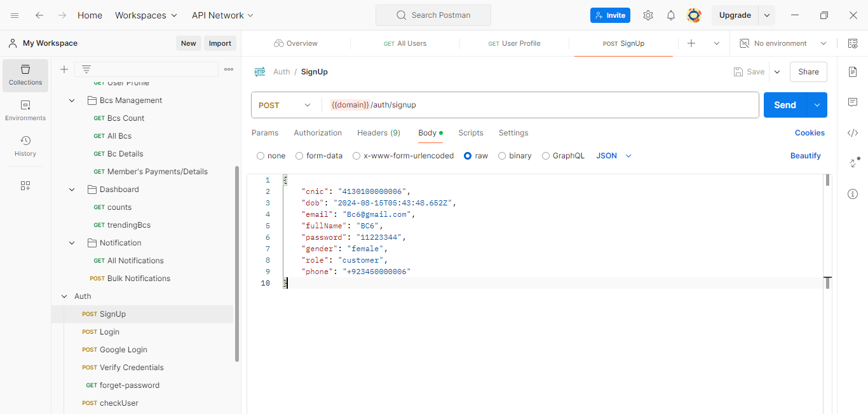The height and width of the screenshot is (414, 868).
Task: Open the Environments sidebar panel
Action: [x=25, y=111]
